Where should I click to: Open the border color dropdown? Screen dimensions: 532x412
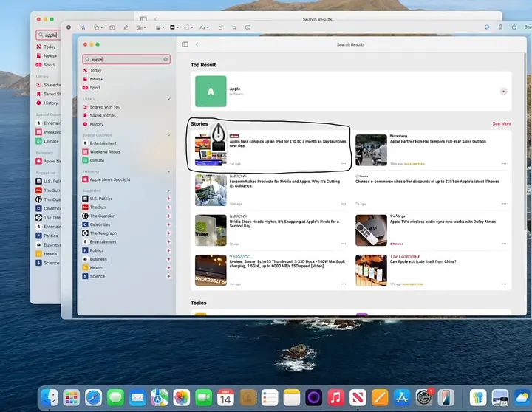click(x=174, y=27)
